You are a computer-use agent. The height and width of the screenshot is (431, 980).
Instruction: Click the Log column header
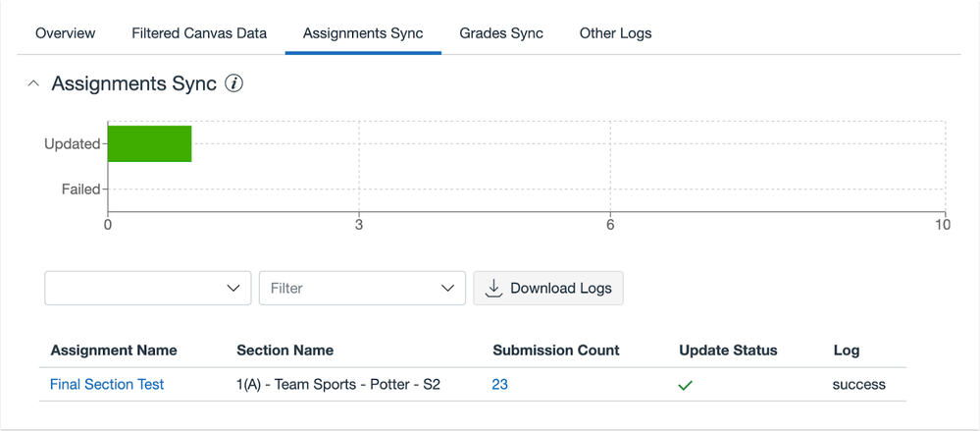pyautogui.click(x=846, y=350)
